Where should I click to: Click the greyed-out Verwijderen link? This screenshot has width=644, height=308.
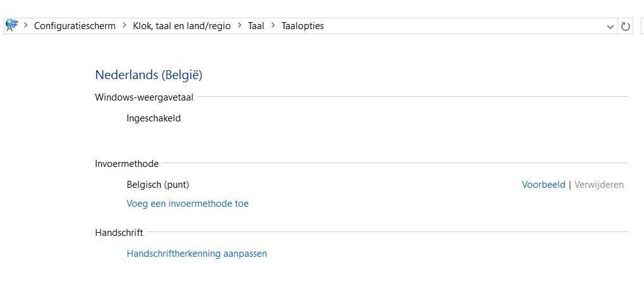pos(599,185)
